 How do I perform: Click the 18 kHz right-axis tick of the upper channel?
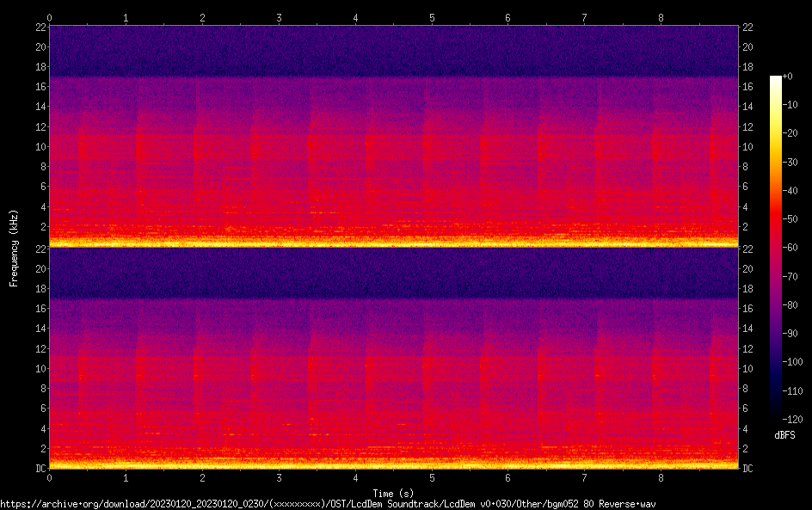(x=748, y=67)
